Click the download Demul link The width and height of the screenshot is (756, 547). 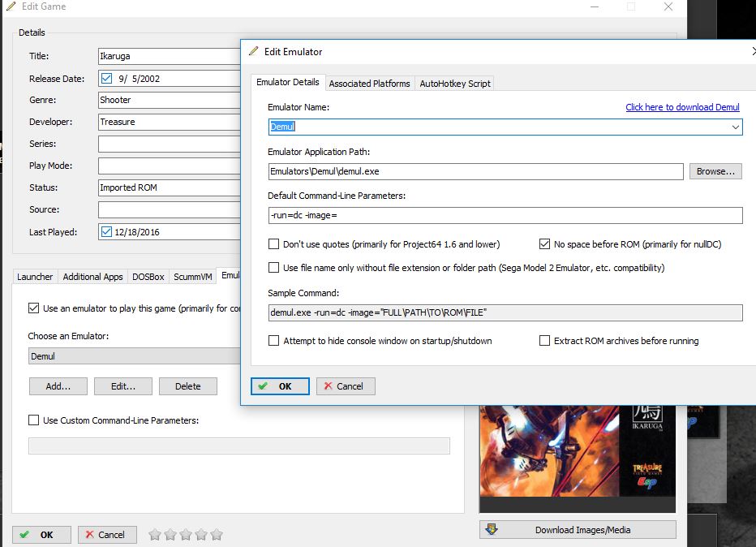(682, 107)
